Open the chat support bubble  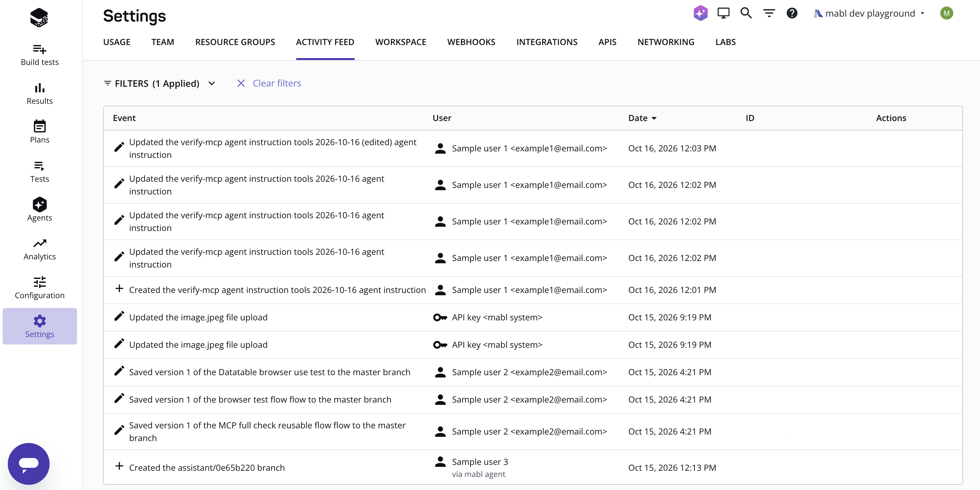(28, 464)
